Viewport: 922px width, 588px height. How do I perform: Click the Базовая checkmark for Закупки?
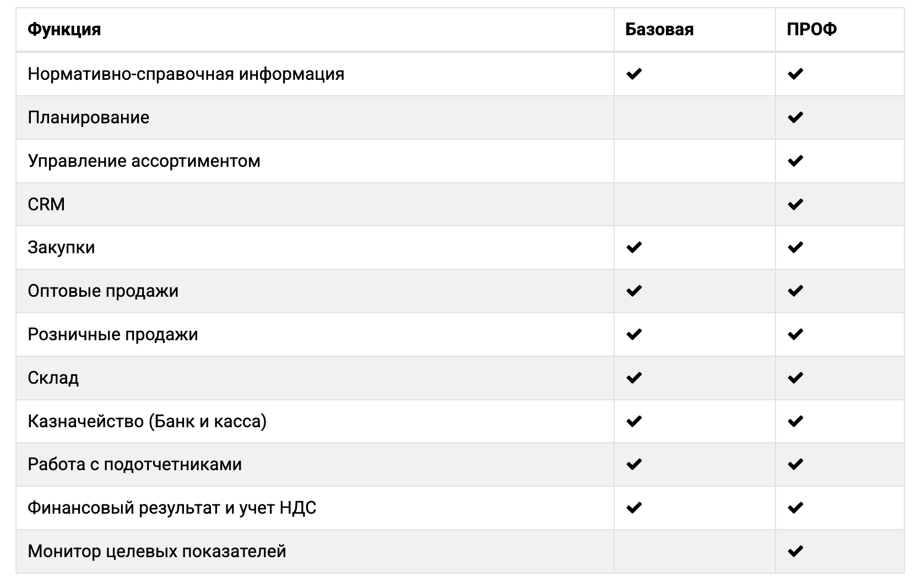(x=634, y=247)
